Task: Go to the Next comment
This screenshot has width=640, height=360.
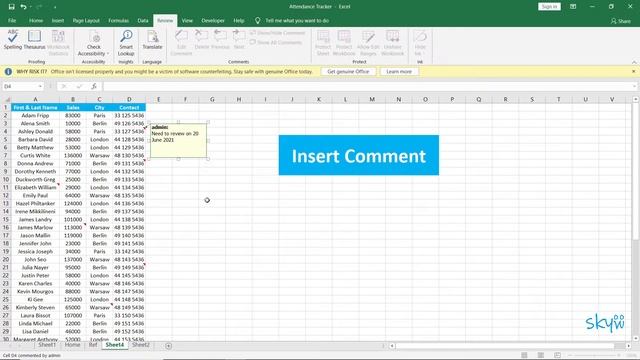Action: click(x=239, y=40)
